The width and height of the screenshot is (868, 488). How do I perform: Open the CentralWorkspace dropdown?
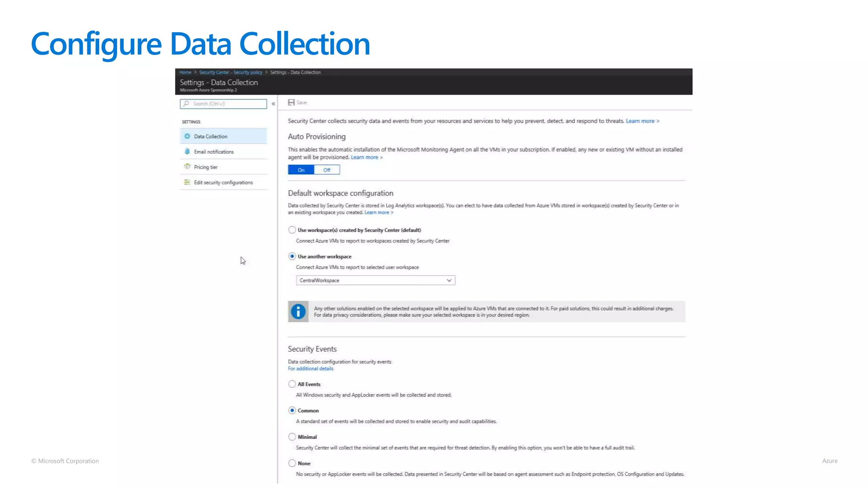tap(376, 280)
